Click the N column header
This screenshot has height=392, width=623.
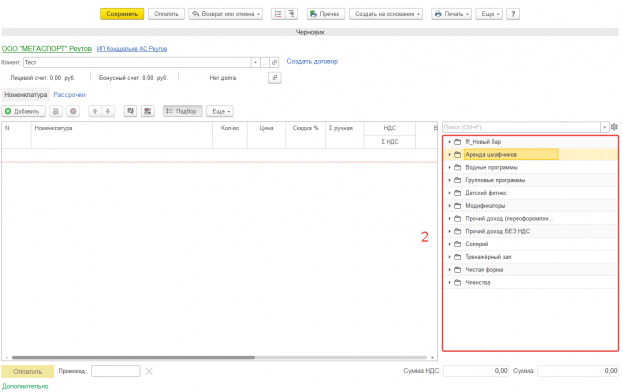pos(16,135)
